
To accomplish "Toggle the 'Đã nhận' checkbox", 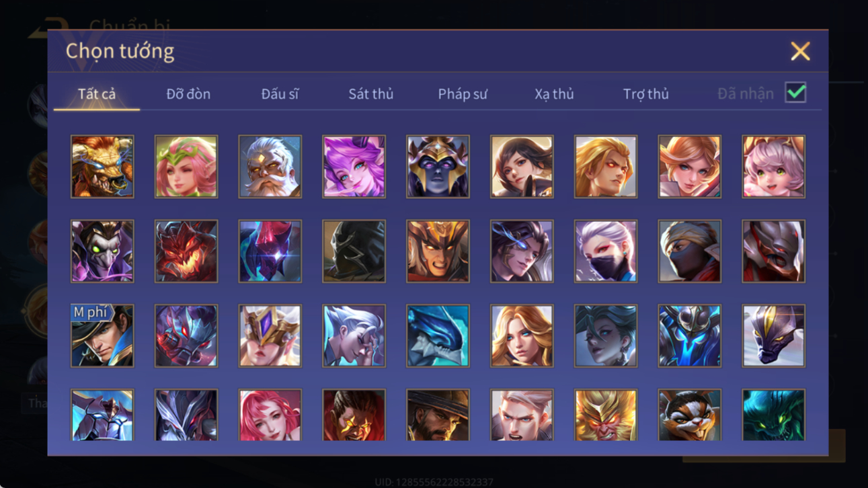I will pos(795,93).
